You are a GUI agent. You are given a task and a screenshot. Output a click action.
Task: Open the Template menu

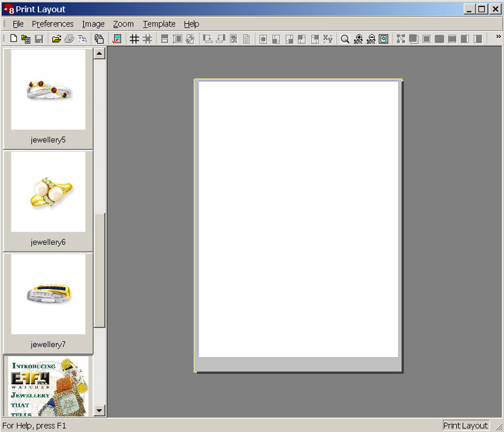[x=159, y=24]
